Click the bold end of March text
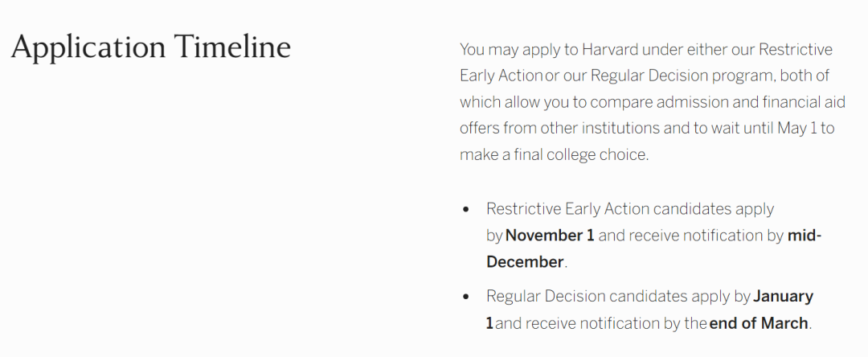The image size is (868, 357). tap(759, 322)
